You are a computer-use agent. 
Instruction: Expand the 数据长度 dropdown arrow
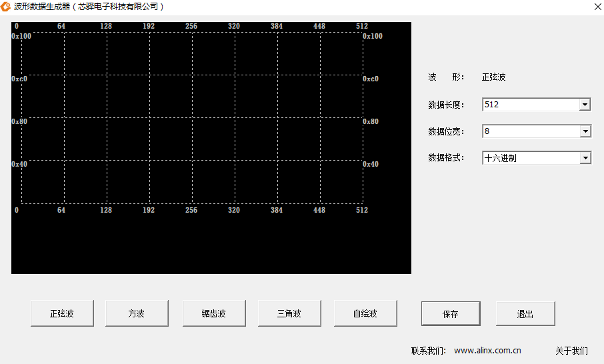pos(585,105)
